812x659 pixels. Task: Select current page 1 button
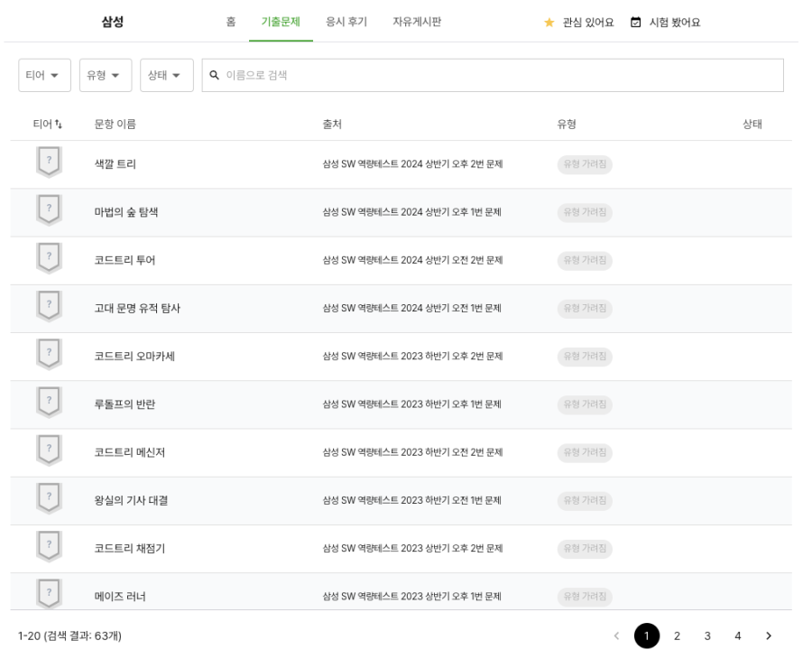click(x=647, y=636)
